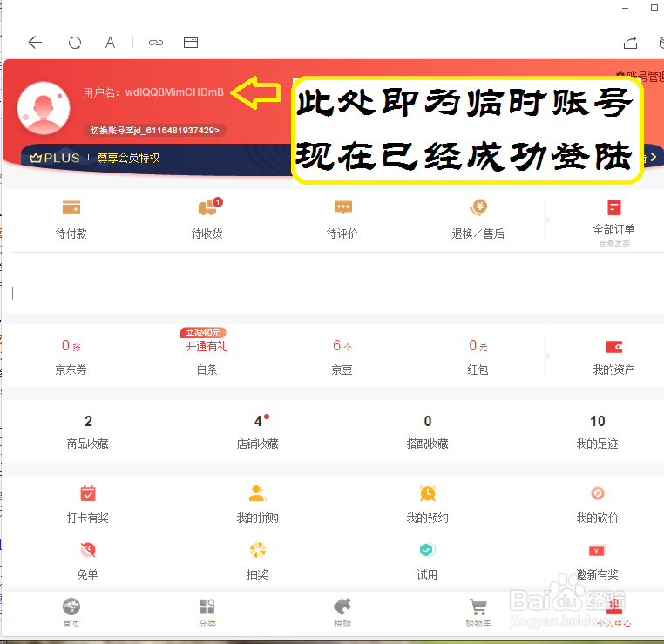
Task: Open 京豆 balance of 6
Action: tap(342, 345)
